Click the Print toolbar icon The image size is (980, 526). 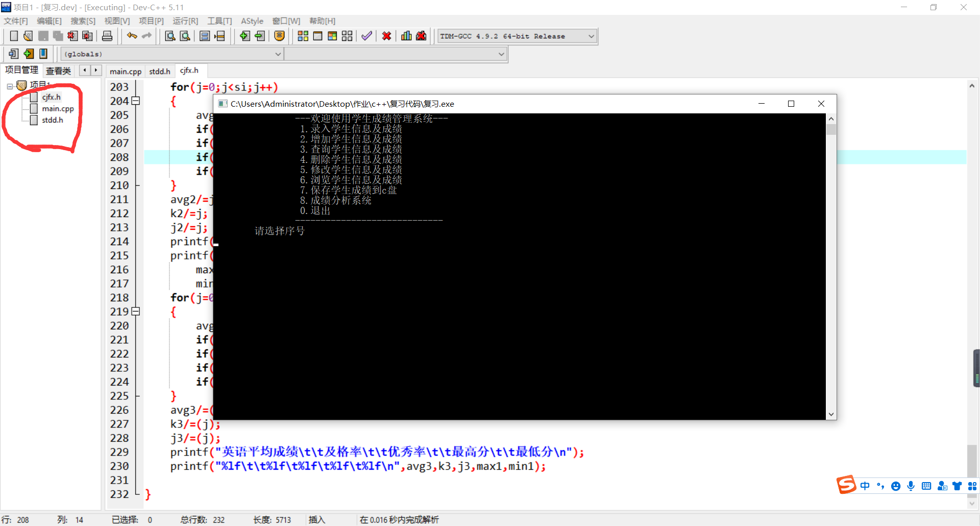(x=107, y=36)
